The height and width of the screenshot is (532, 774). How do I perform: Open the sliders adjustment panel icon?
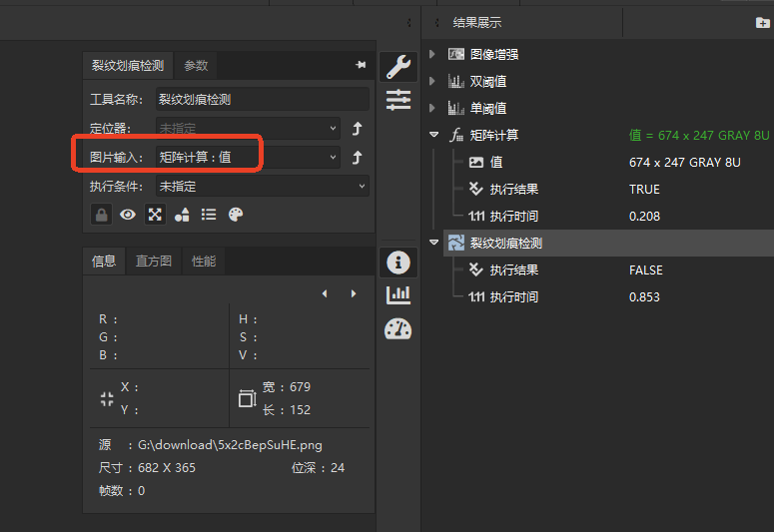[398, 99]
